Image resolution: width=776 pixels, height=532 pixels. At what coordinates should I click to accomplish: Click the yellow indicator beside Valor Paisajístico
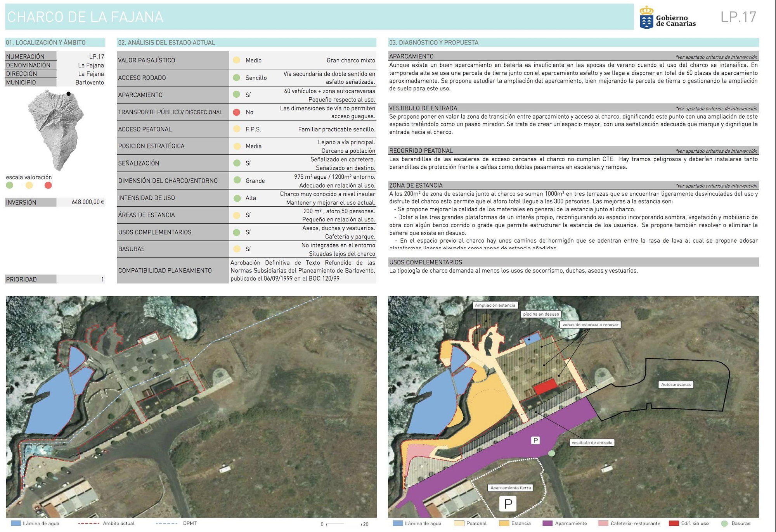tap(236, 60)
